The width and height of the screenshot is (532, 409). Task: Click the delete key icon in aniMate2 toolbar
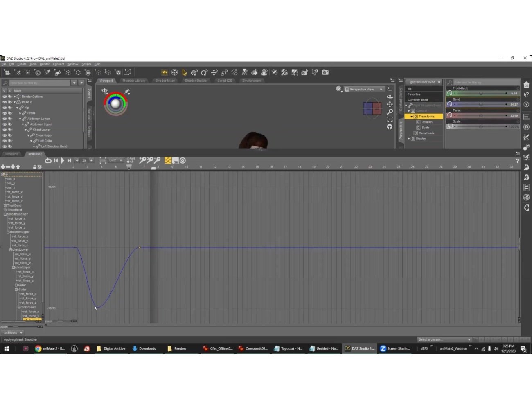158,161
